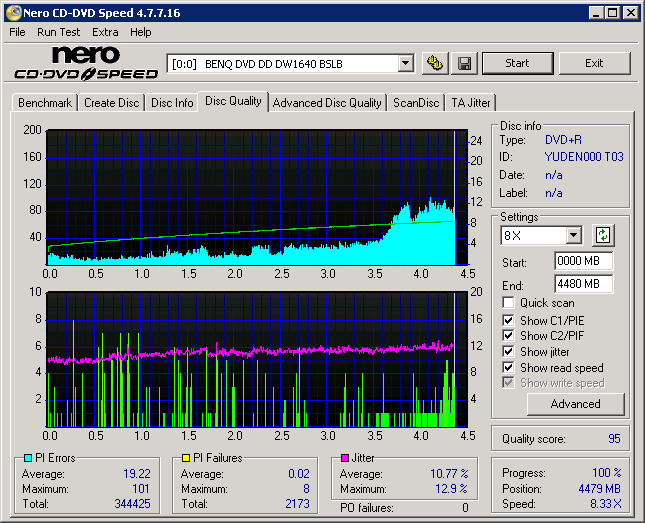
Task: Open the Run Test menu
Action: [x=58, y=32]
